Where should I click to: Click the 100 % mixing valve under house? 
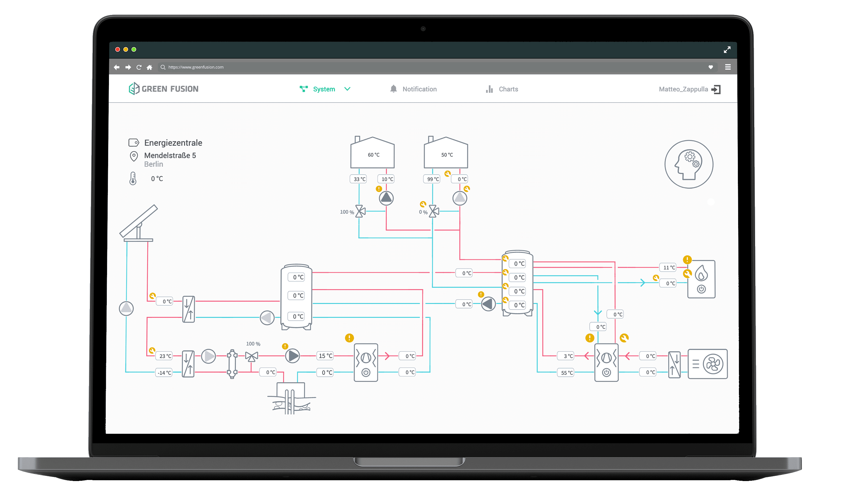tap(360, 211)
